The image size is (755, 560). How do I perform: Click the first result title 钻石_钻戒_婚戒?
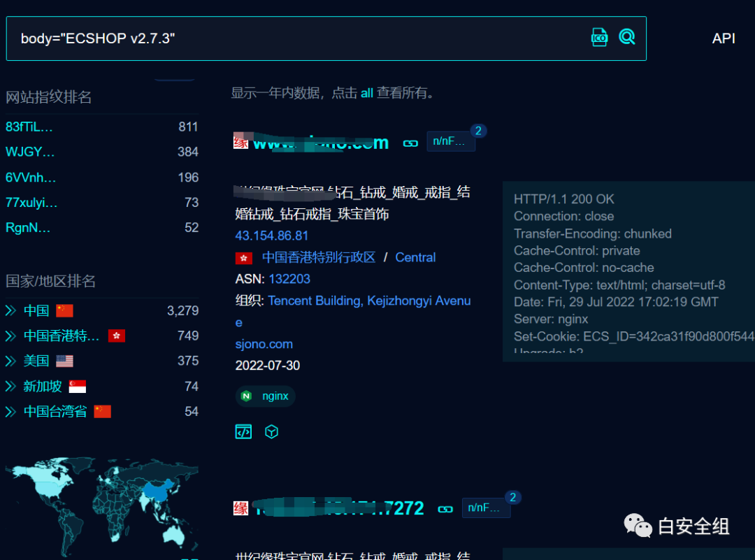coord(352,203)
